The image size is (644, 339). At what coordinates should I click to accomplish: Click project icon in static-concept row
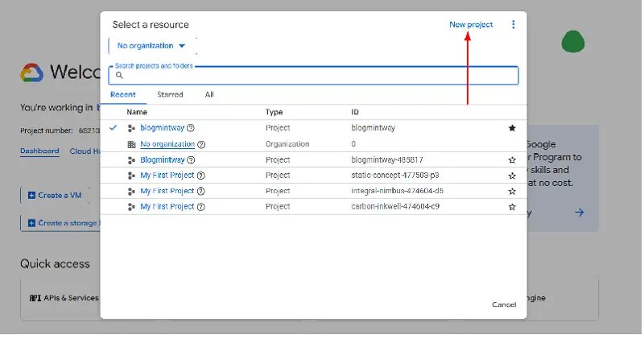click(131, 176)
